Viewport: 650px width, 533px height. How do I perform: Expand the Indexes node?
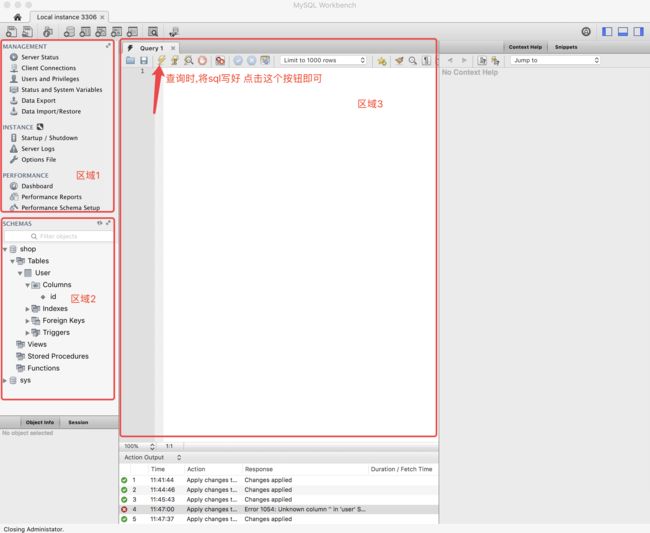tap(27, 309)
